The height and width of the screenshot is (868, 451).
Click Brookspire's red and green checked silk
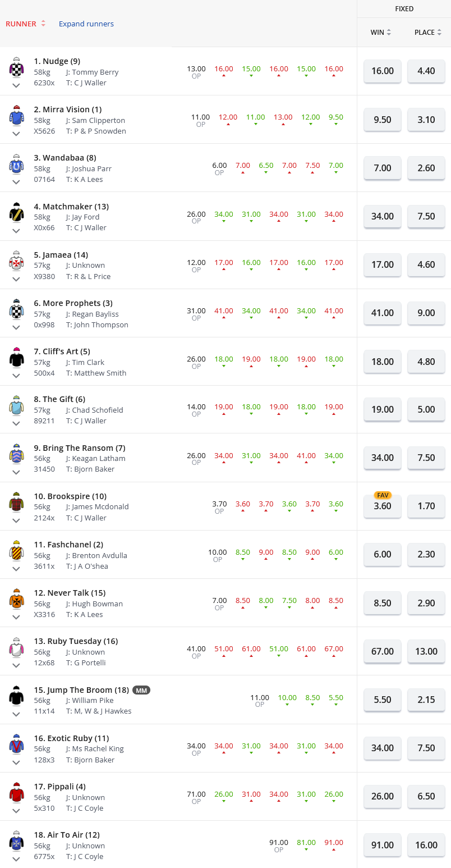(16, 502)
